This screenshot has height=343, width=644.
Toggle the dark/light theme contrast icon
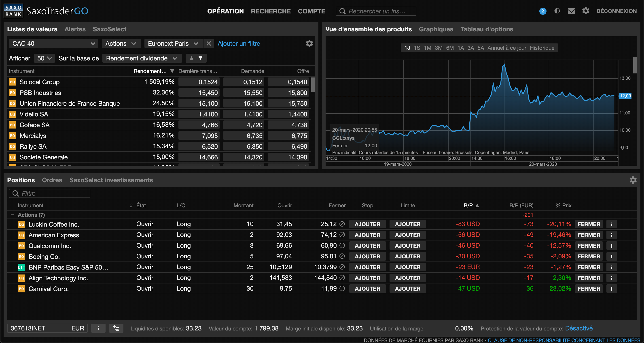pyautogui.click(x=557, y=11)
